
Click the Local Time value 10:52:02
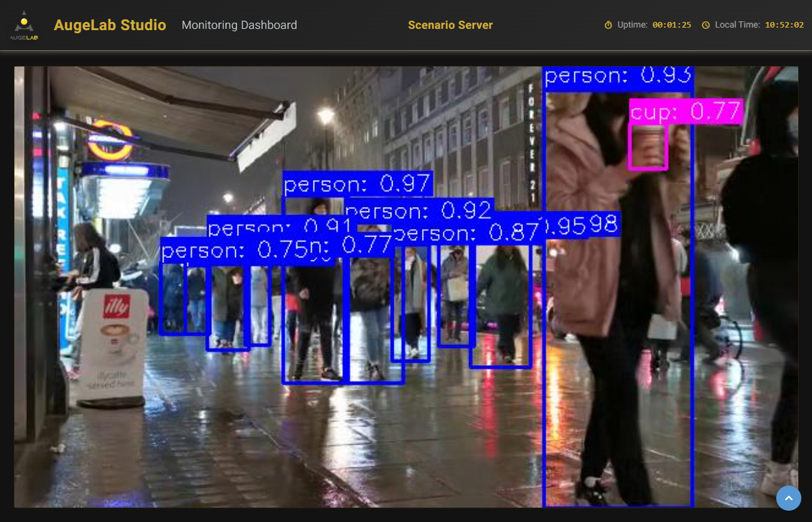click(x=784, y=25)
